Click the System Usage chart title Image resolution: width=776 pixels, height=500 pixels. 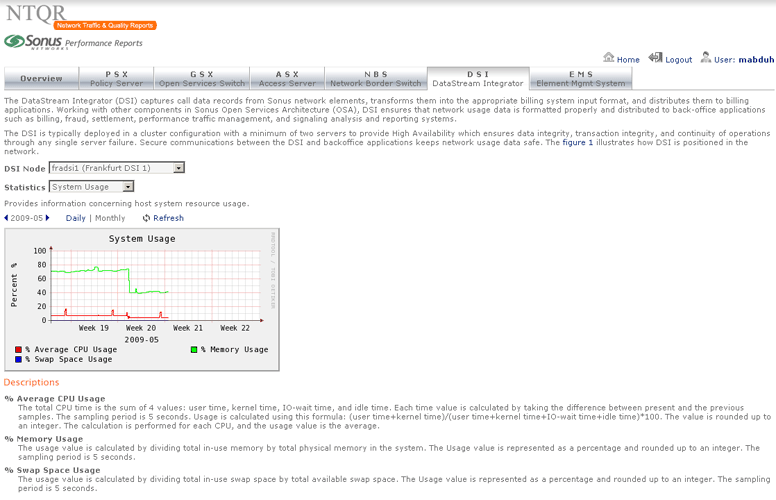pyautogui.click(x=142, y=239)
